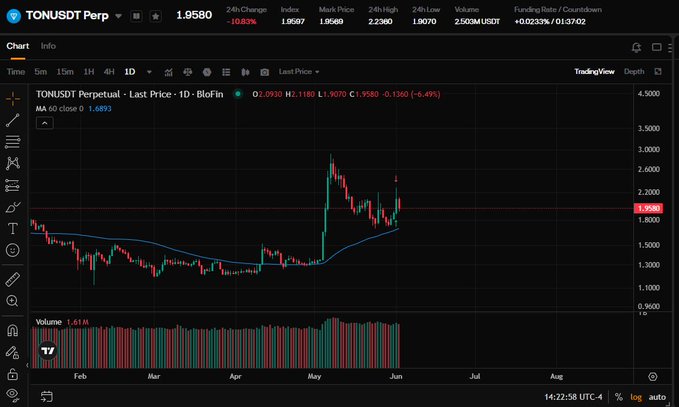
Task: Select the 1H timeframe
Action: (89, 72)
